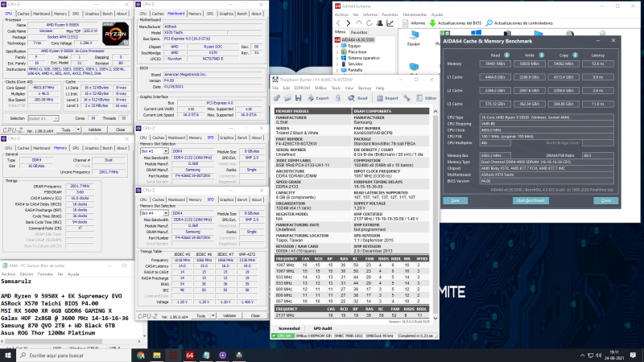The image size is (644, 362).
Task: Open SMBus menu in Thaiphoon Burner
Action: (320, 88)
